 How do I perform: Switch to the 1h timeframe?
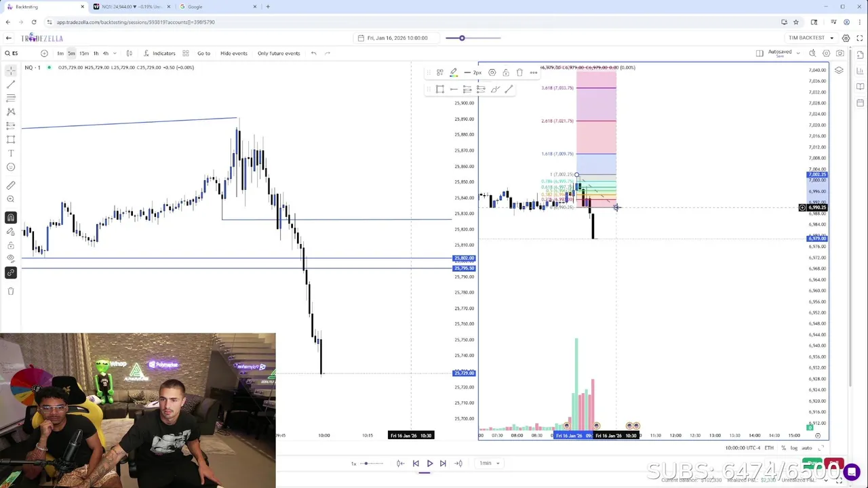[96, 53]
